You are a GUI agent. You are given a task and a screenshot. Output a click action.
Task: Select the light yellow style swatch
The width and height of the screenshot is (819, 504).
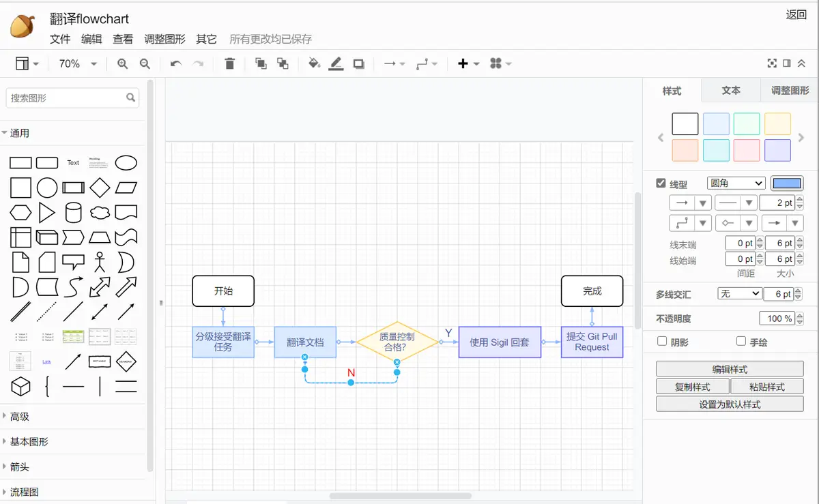pos(777,124)
